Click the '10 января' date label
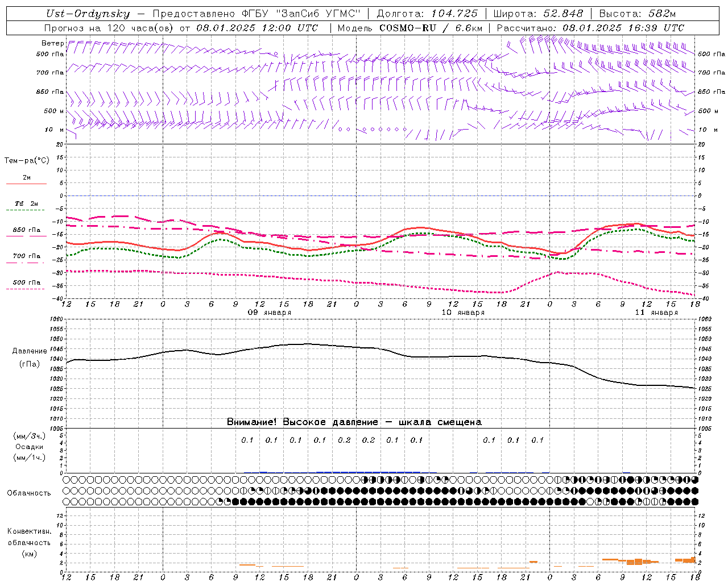Screen dimensions: 728x582 click(463, 313)
